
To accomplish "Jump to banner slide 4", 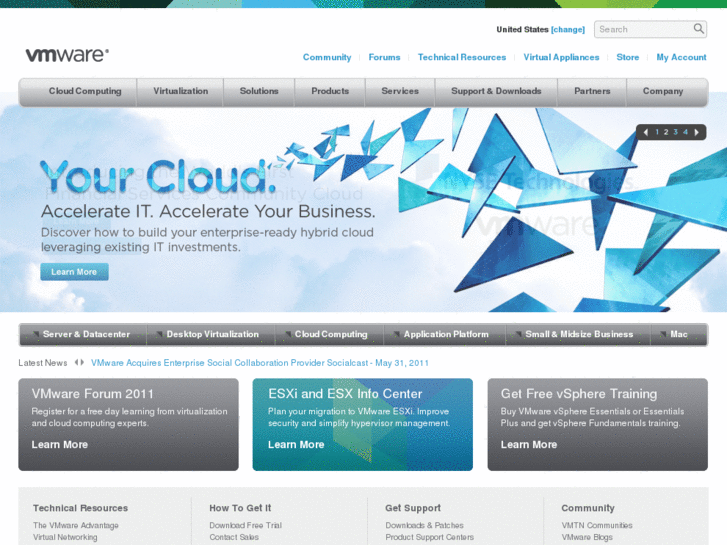I will coord(685,132).
